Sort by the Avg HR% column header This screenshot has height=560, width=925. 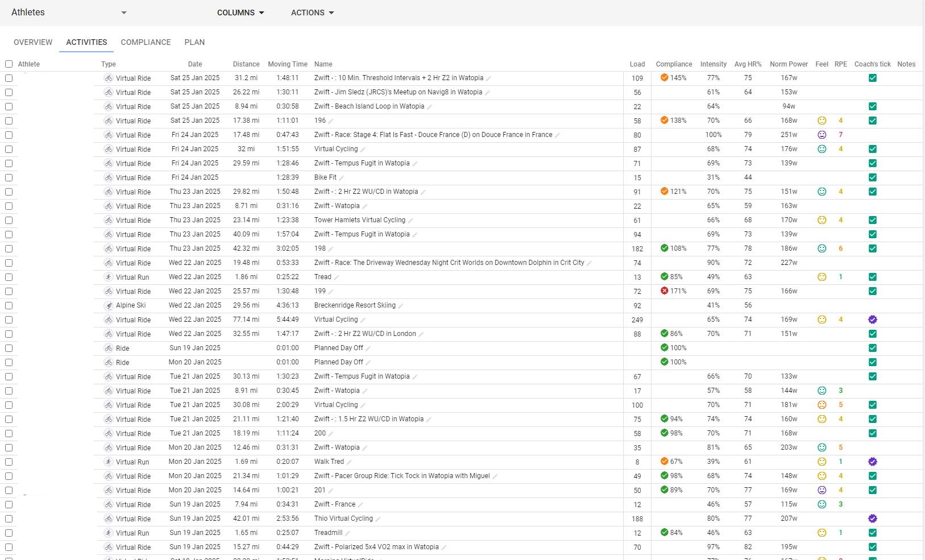748,64
